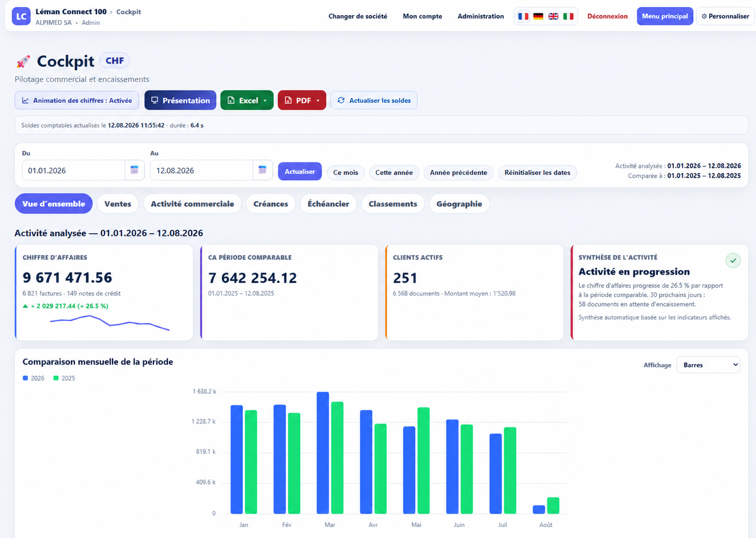Click the blue March 2026 bar
Image resolution: width=756 pixels, height=538 pixels.
click(x=323, y=453)
